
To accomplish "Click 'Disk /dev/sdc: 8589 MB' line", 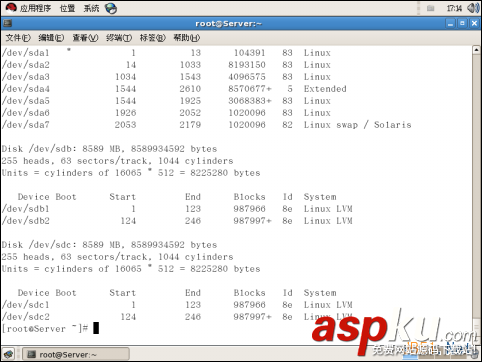I will pos(109,245).
